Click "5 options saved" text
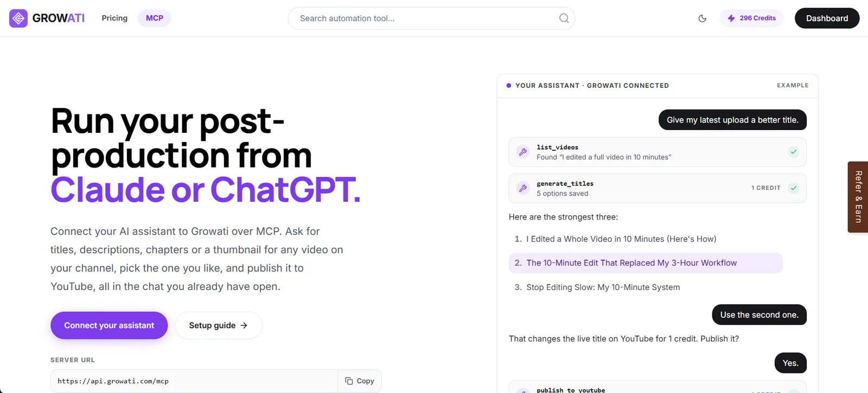 point(562,194)
